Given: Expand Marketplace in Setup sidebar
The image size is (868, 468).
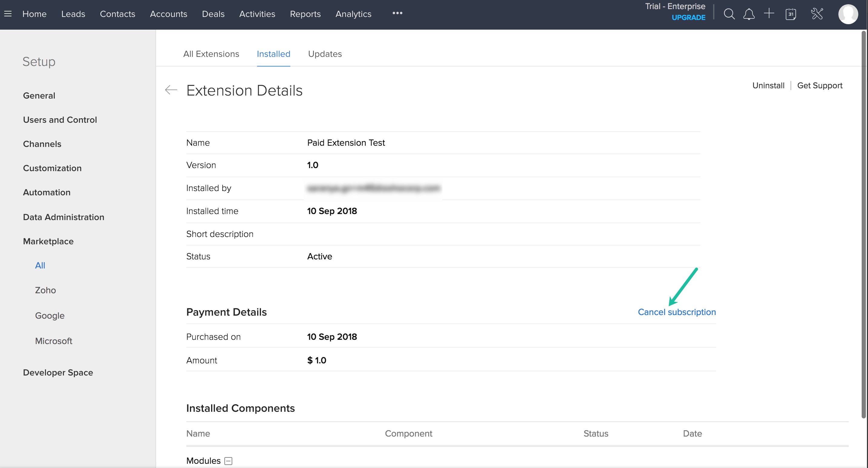Looking at the screenshot, I should point(48,241).
